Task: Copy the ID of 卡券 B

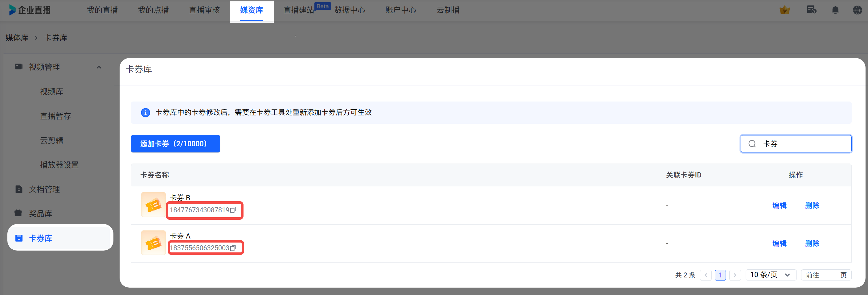Action: tap(233, 210)
